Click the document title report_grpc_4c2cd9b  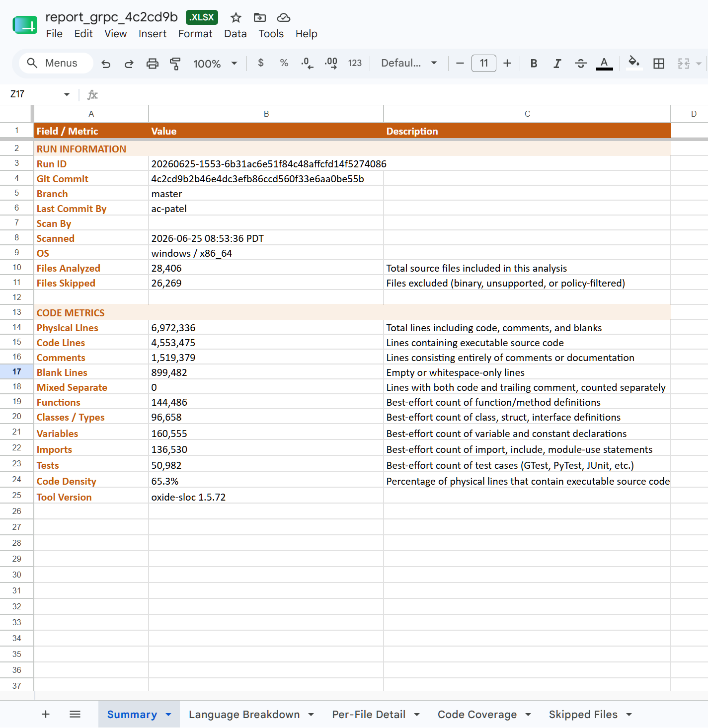[111, 17]
